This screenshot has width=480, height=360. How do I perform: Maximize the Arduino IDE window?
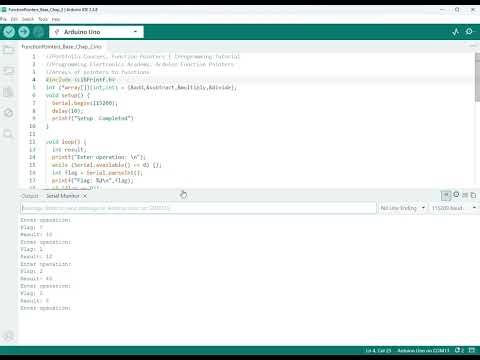coord(457,10)
